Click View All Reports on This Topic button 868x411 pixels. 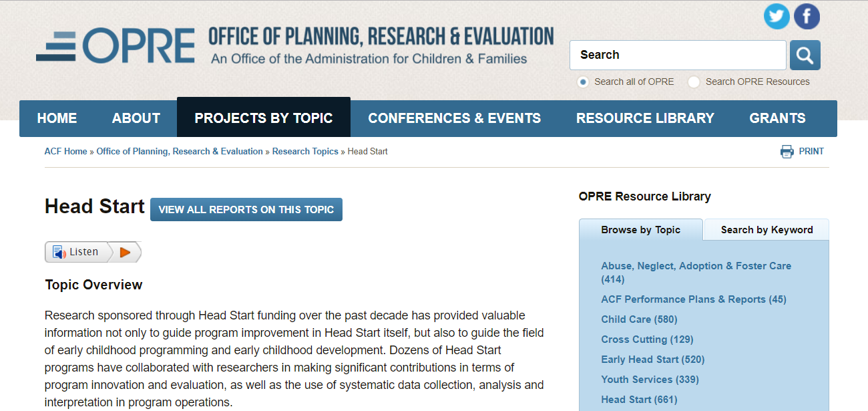point(246,209)
